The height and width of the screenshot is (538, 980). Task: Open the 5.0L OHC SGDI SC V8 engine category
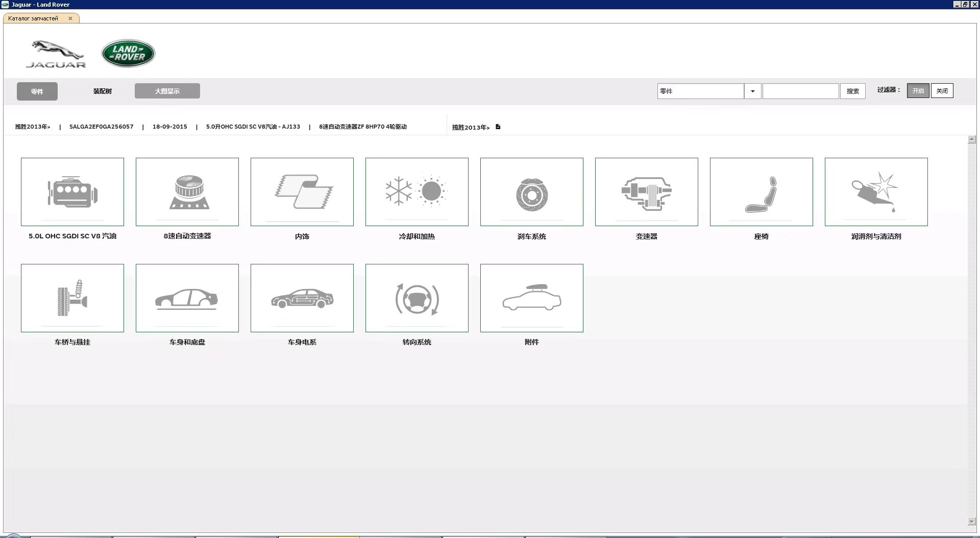[72, 192]
